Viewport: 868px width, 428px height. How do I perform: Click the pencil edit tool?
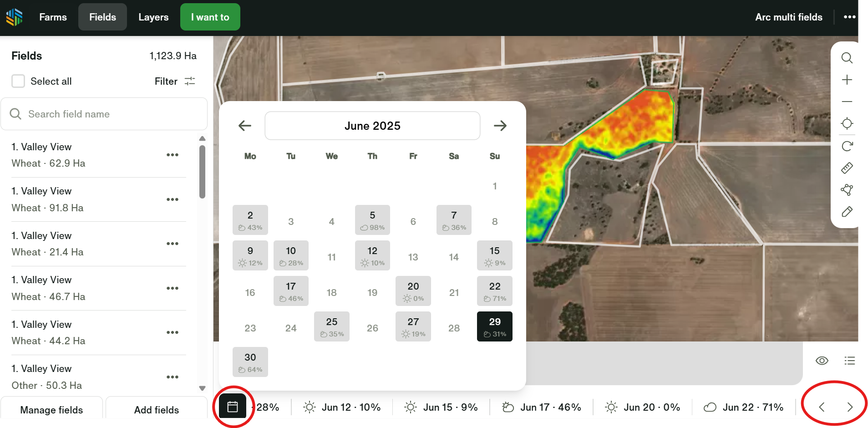point(847,212)
